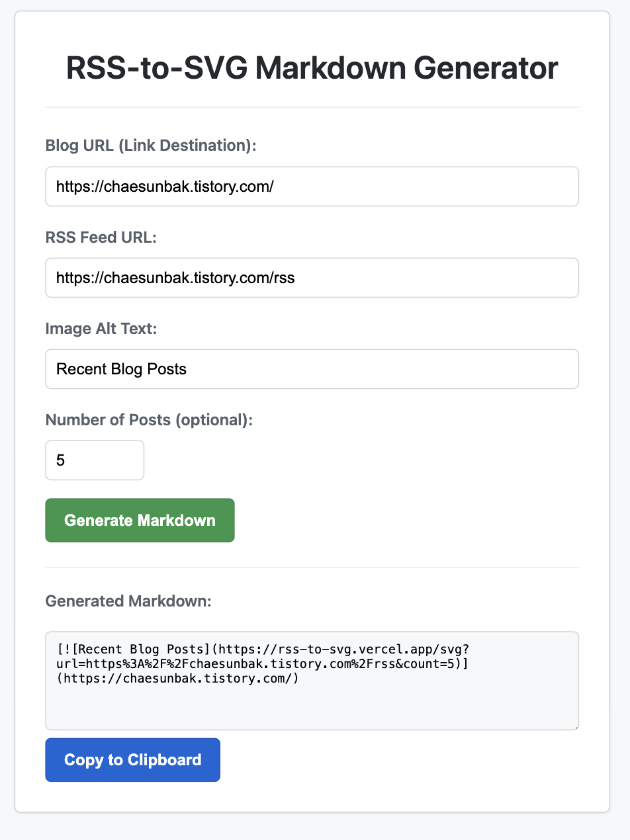Click the "Number of Posts (optional):" label
This screenshot has height=840, width=630.
tap(149, 419)
